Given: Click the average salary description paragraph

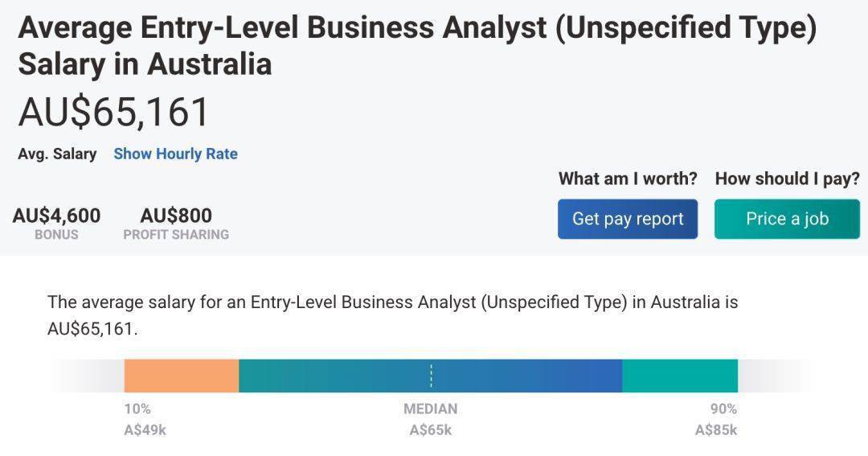Looking at the screenshot, I should (392, 315).
